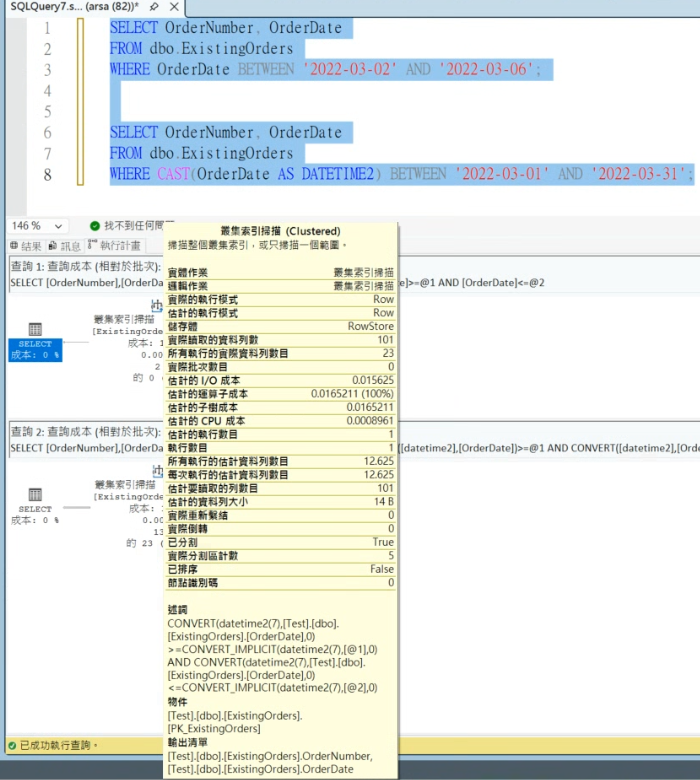
Task: Click dbo.ExistingOrders on line 2
Action: pos(221,48)
